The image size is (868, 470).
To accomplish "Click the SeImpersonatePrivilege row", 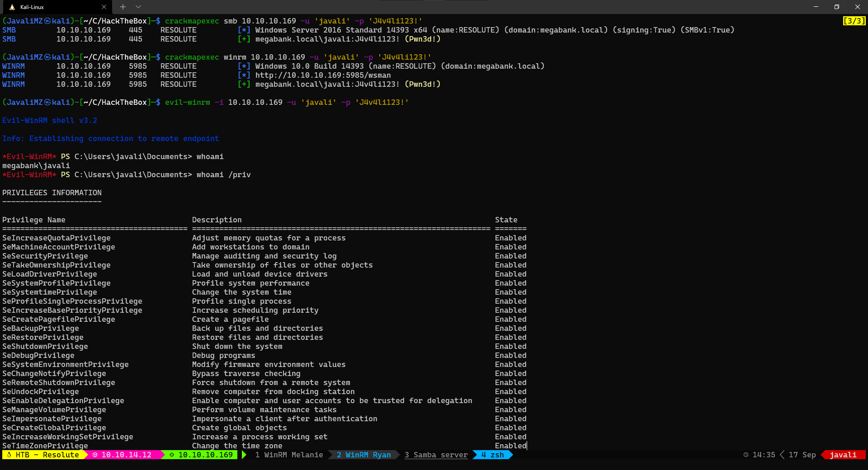I will [264, 418].
